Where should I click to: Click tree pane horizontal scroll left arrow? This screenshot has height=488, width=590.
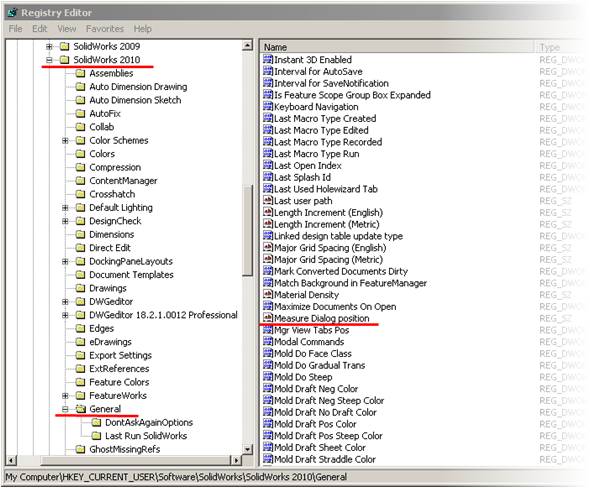(12, 460)
